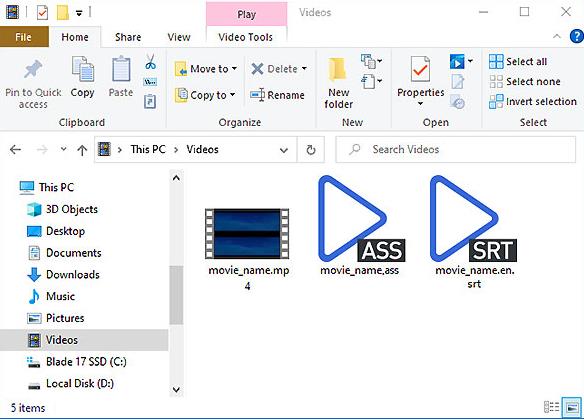
Task: Click the sidebar scrollbar up arrow
Action: tap(176, 178)
